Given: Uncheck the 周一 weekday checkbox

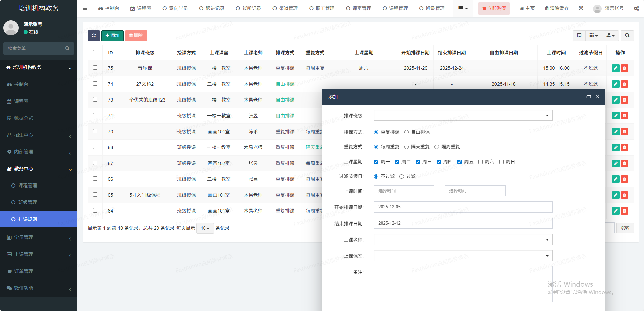Looking at the screenshot, I should click(376, 162).
